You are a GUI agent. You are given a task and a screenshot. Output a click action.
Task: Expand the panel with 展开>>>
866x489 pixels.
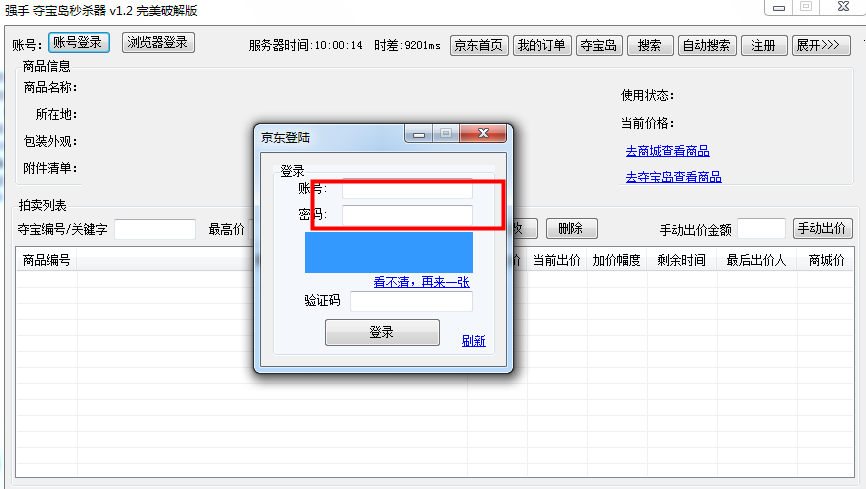[821, 46]
